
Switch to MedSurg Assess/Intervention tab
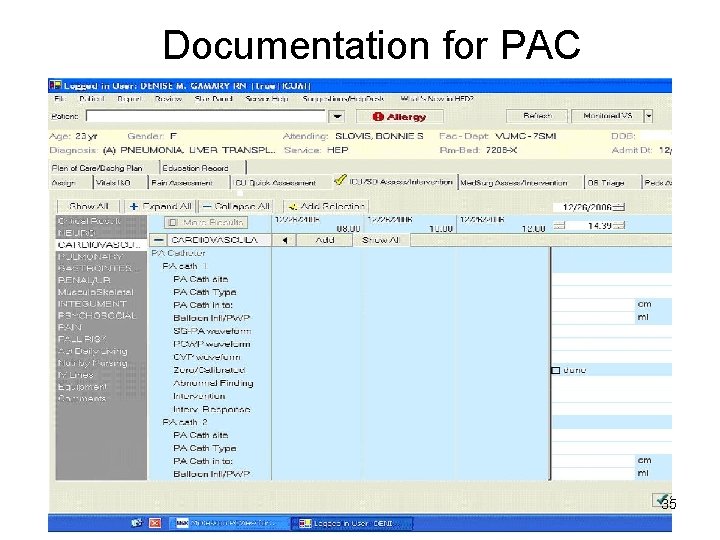click(520, 183)
